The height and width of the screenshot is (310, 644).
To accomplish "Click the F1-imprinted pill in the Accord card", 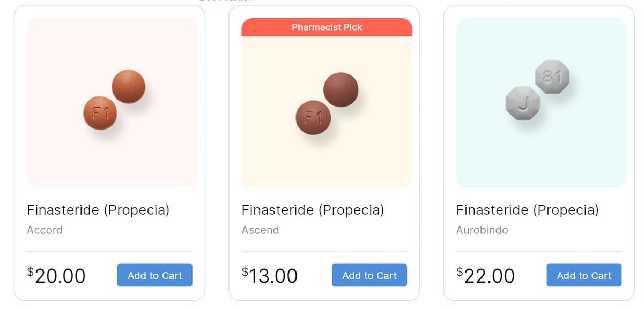I will coord(100,113).
